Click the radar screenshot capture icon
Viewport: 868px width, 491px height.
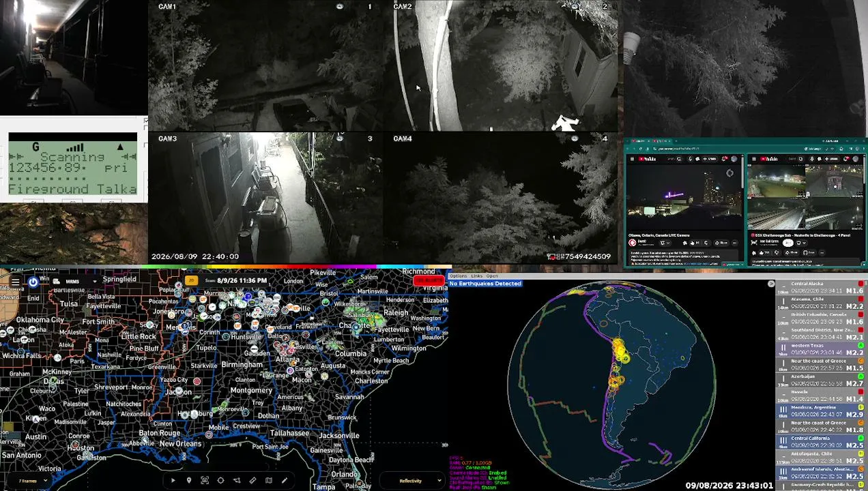[205, 481]
